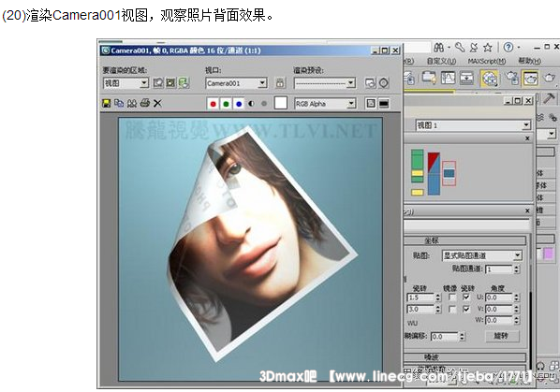This screenshot has height=392, width=560.
Task: Toggle the blue channel button
Action: coord(239,104)
